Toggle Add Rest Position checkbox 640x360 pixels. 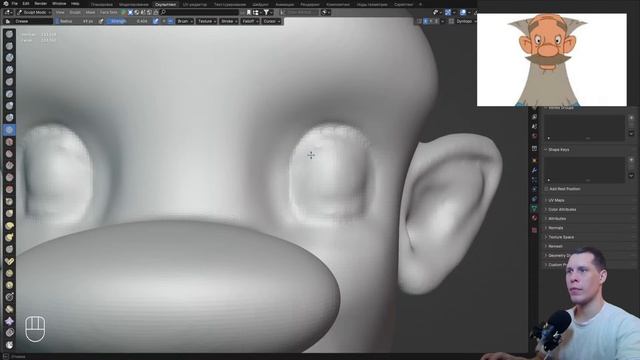pos(546,189)
